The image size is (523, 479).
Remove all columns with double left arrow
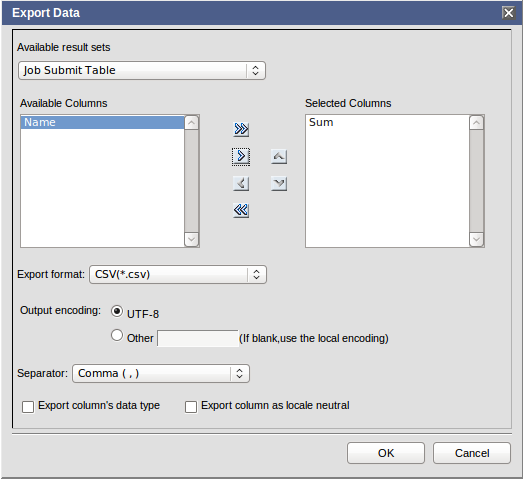[241, 210]
